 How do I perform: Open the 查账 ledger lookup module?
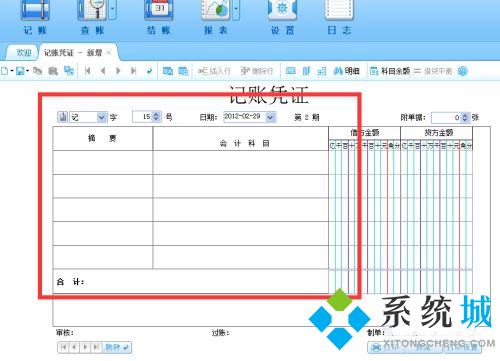pos(92,18)
